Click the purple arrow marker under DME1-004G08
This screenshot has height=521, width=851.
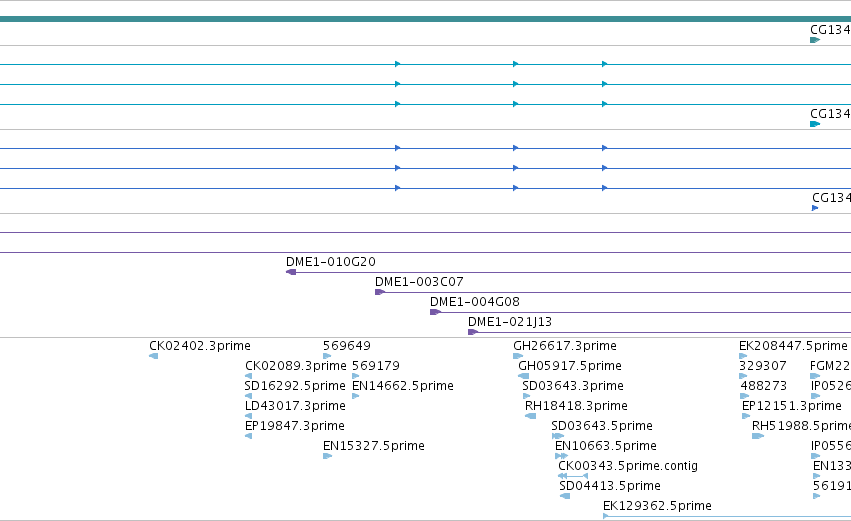(435, 312)
